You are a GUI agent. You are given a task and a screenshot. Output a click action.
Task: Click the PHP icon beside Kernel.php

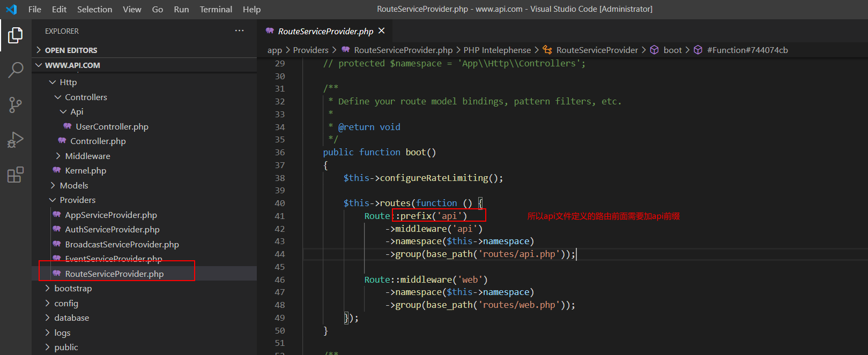(57, 170)
